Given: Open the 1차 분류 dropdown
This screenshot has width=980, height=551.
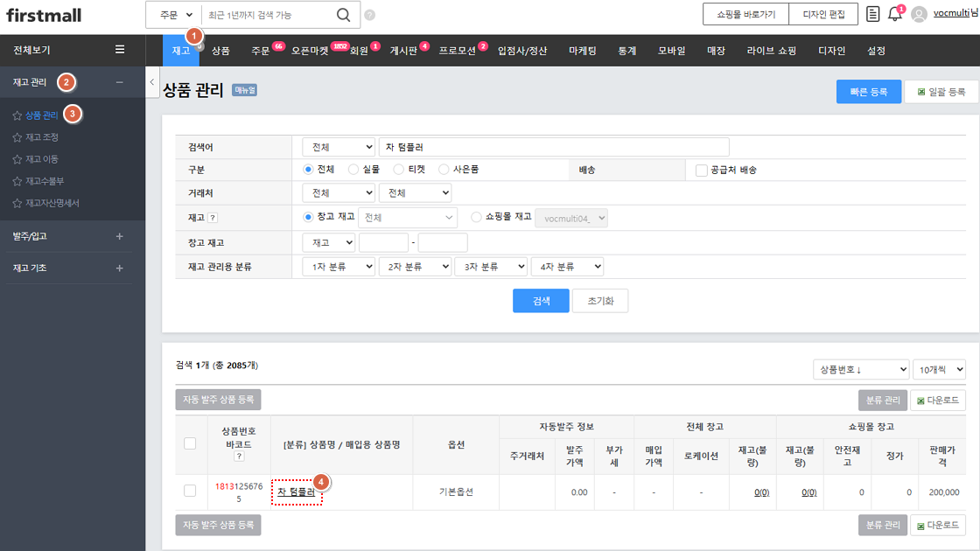Looking at the screenshot, I should (x=338, y=267).
